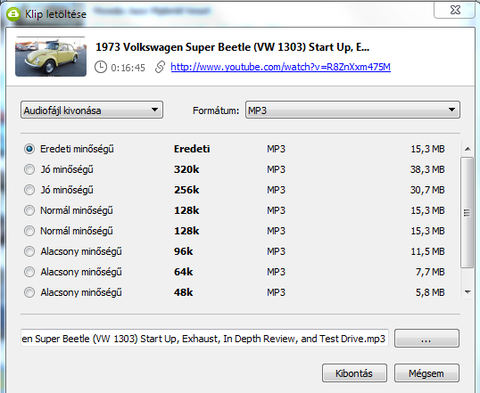Click the bold 'Eredeti' bitrate label

(x=192, y=149)
